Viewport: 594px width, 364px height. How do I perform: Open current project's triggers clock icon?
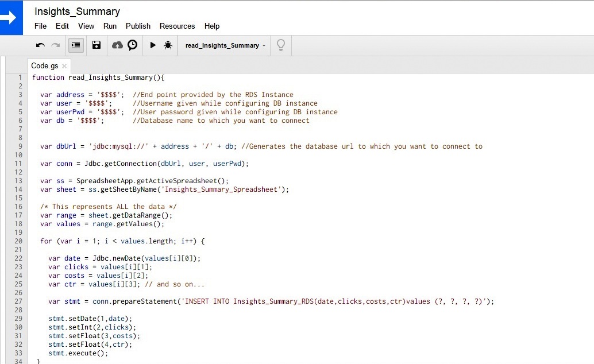pos(133,45)
